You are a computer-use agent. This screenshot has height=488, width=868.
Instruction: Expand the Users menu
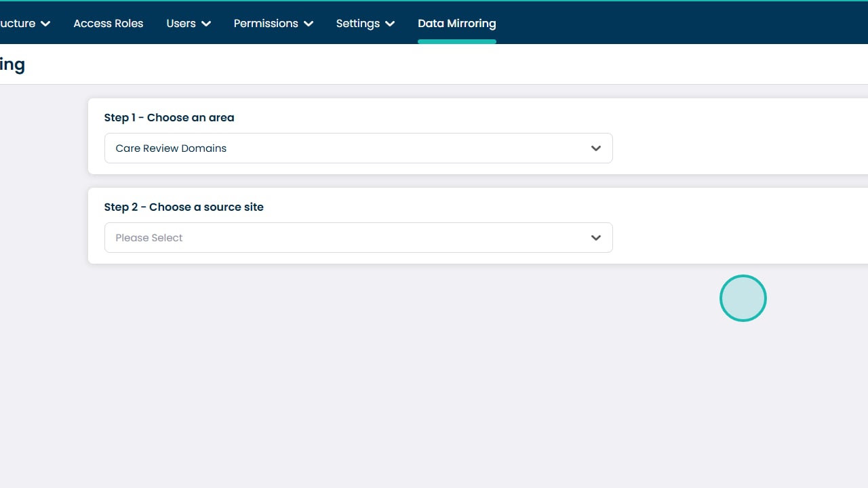[x=180, y=24]
